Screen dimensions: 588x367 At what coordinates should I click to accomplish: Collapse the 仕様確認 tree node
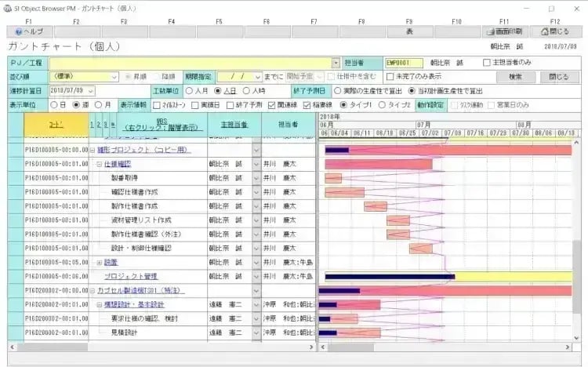pyautogui.click(x=99, y=165)
